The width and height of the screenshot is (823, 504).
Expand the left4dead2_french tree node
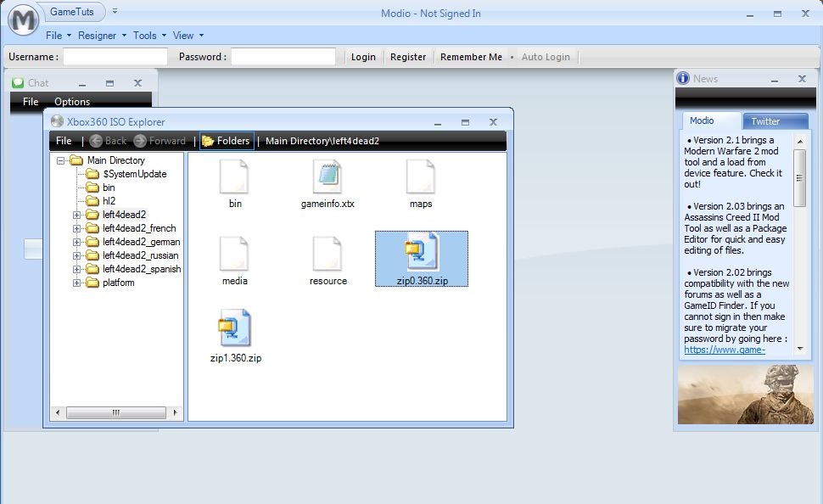click(77, 228)
